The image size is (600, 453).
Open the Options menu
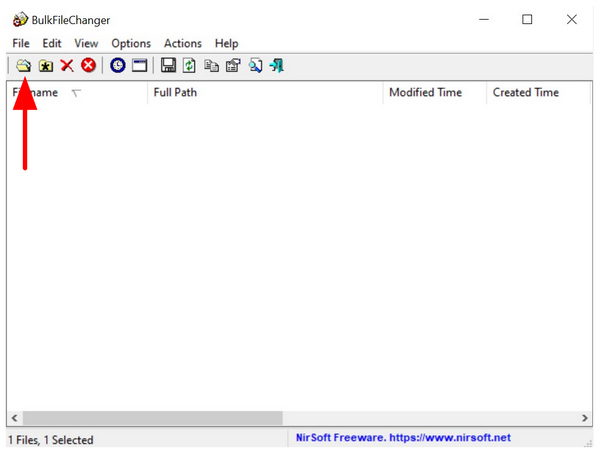131,44
